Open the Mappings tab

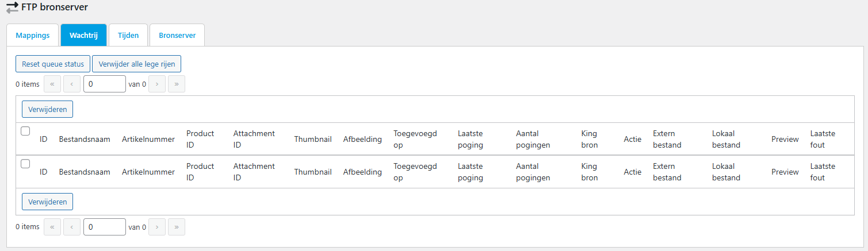(x=33, y=35)
